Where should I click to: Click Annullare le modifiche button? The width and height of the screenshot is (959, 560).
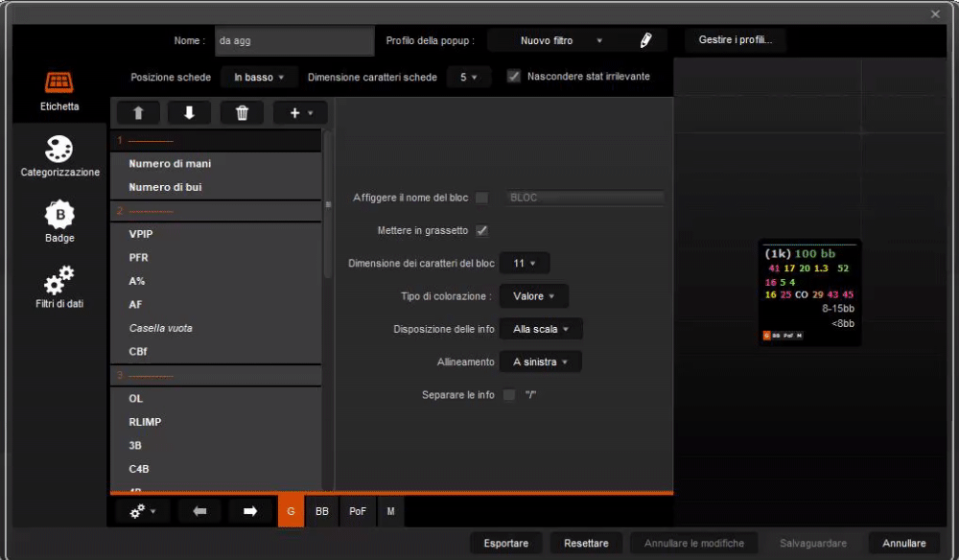(694, 543)
